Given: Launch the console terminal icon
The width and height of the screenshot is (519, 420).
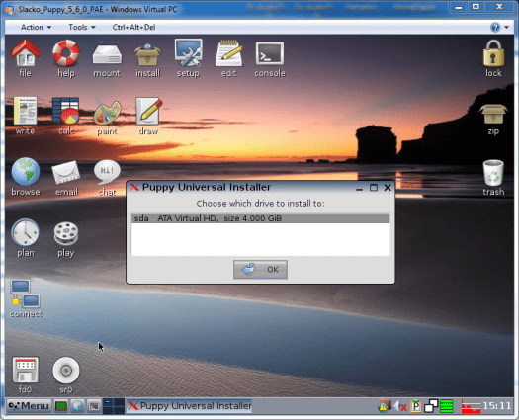Looking at the screenshot, I should coord(270,53).
